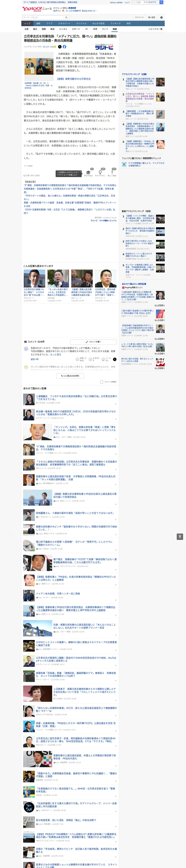The image size is (186, 868).
Task: Open 購入履歴 link
Action: [152, 18]
